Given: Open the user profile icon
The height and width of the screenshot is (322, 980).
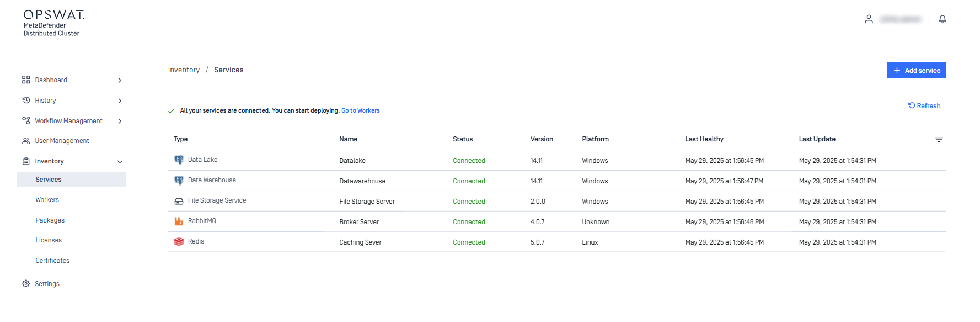Looking at the screenshot, I should click(x=869, y=19).
